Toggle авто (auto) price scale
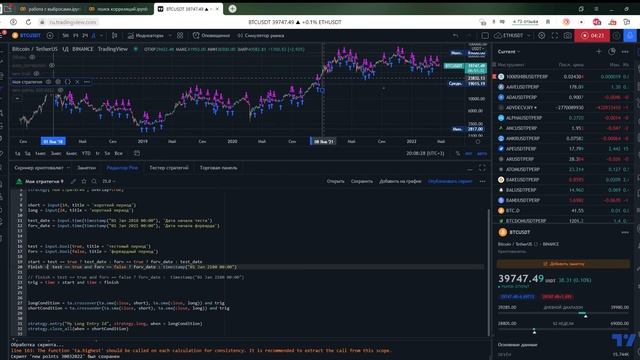Screen dimensions: 640x360 [482, 153]
